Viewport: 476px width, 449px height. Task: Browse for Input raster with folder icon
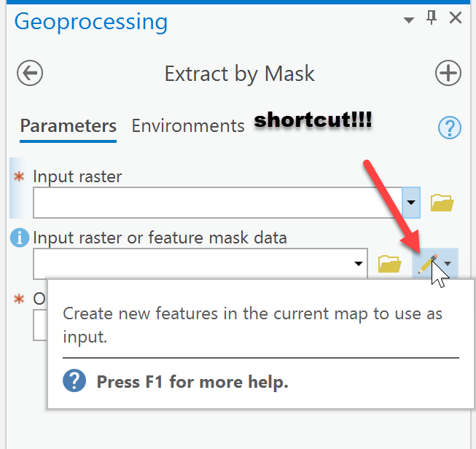(442, 203)
